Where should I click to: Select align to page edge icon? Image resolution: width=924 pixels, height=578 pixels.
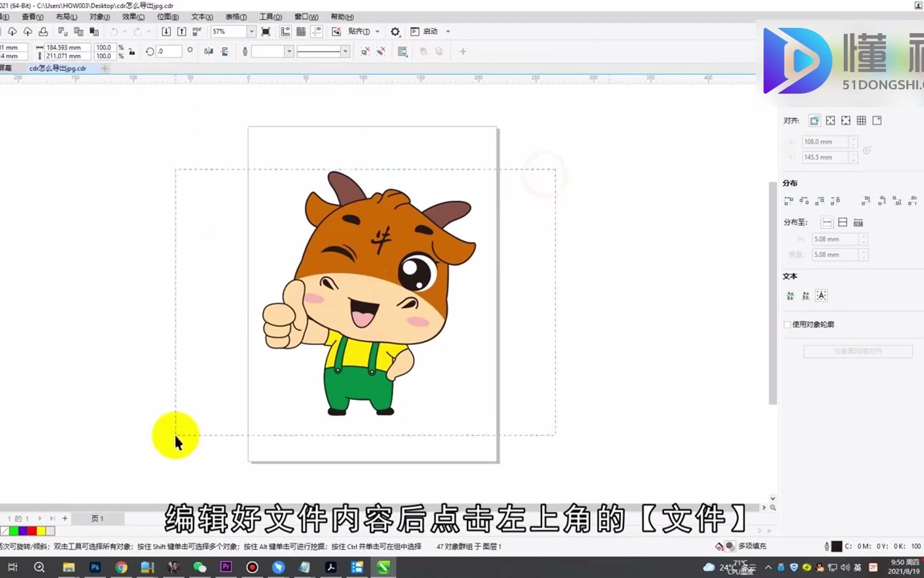coord(830,121)
